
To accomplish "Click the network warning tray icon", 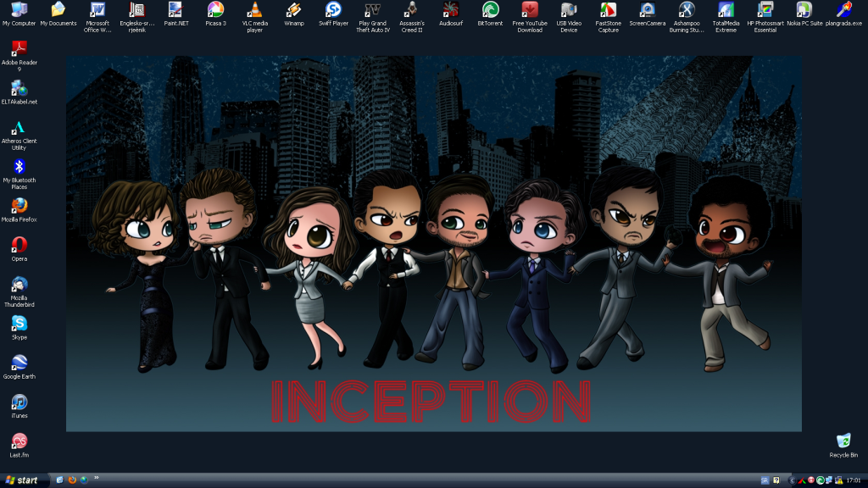I will click(838, 481).
